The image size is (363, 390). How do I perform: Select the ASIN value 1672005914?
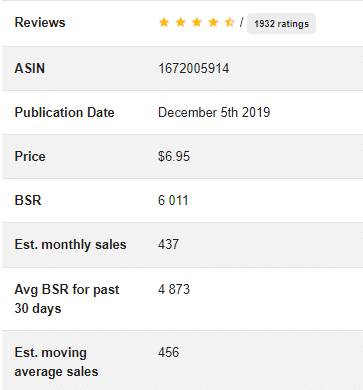193,69
